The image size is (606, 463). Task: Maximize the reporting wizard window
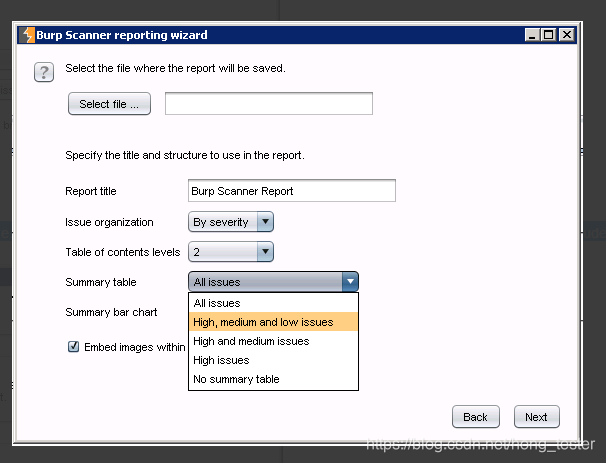[549, 35]
